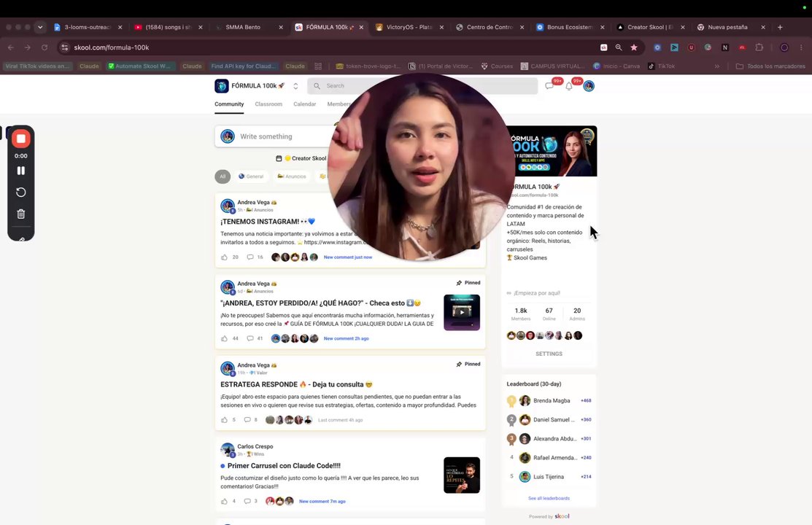Viewport: 812px width, 525px height.
Task: Filter posts by General category
Action: tap(251, 176)
